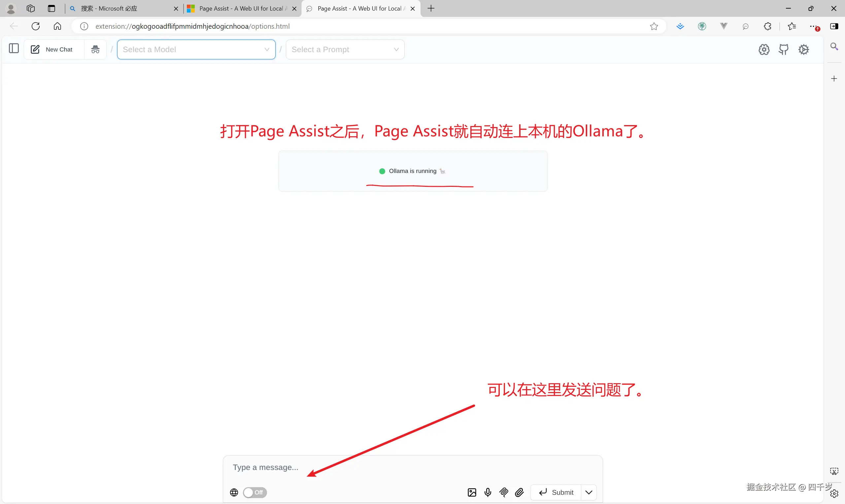Attach a file using the paperclip icon
845x504 pixels.
(x=519, y=492)
